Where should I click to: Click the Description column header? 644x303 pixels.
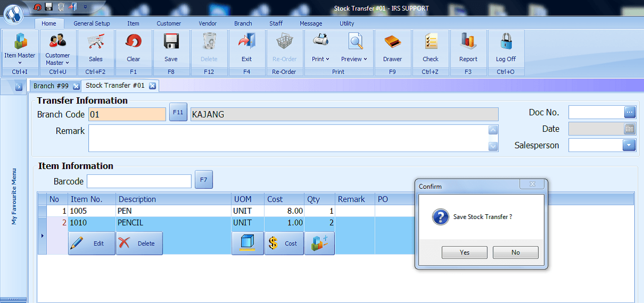pos(173,199)
